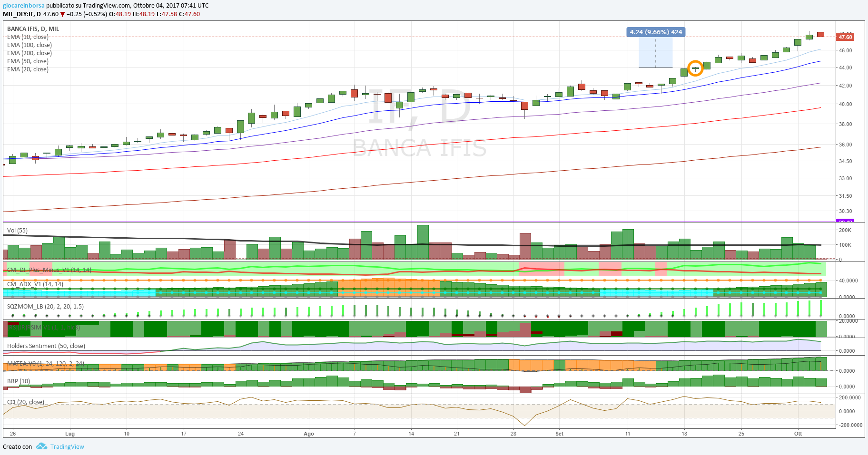Click the Ago month label on time axis
Image resolution: width=868 pixels, height=455 pixels.
(x=309, y=434)
